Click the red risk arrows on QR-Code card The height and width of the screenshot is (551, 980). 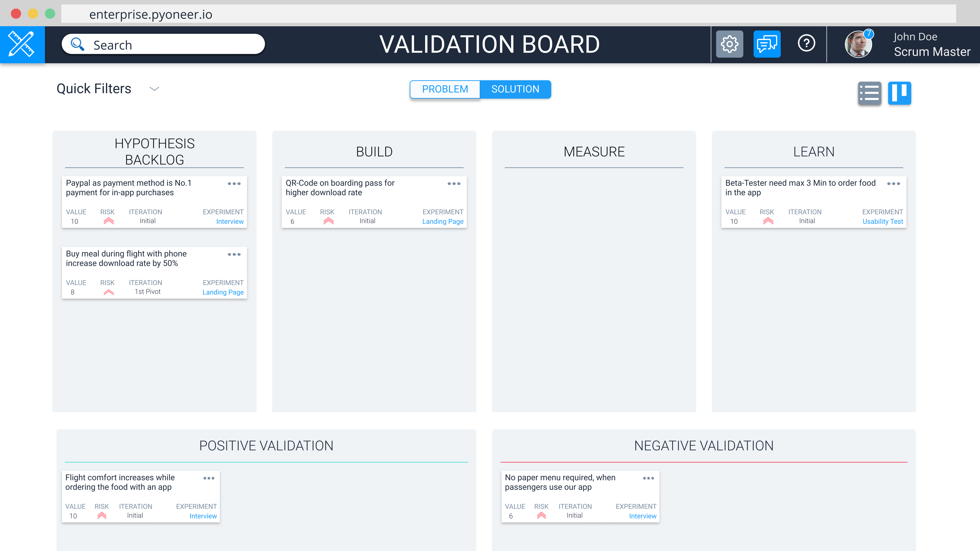tap(328, 221)
